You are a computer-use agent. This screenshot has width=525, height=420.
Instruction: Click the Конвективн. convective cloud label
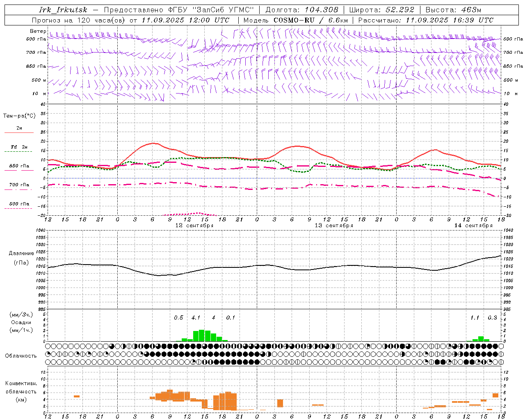pos(21,383)
